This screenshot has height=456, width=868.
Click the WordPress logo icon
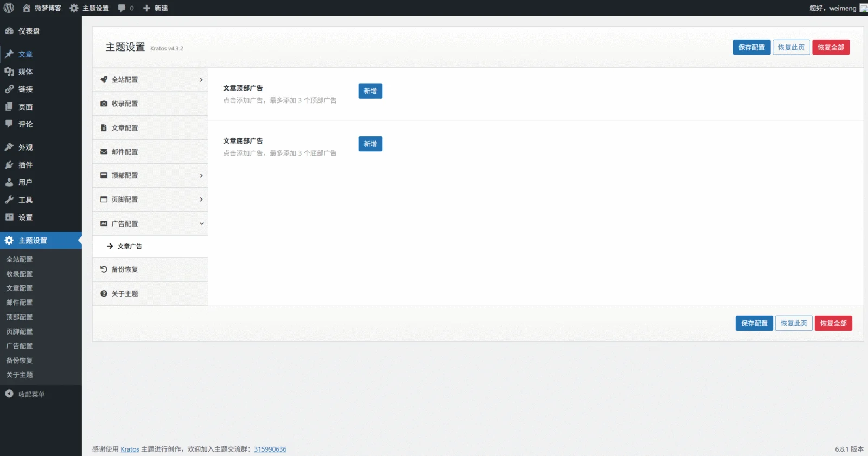9,8
